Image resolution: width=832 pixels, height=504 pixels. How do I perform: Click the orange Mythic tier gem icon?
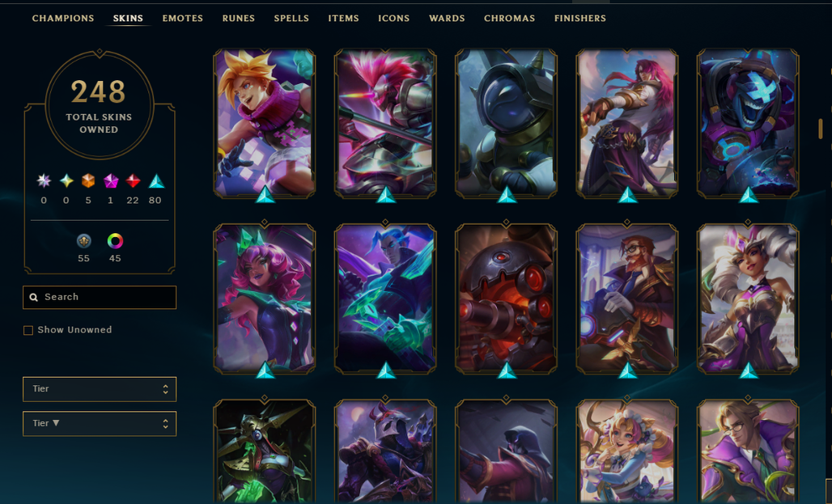[x=88, y=181]
